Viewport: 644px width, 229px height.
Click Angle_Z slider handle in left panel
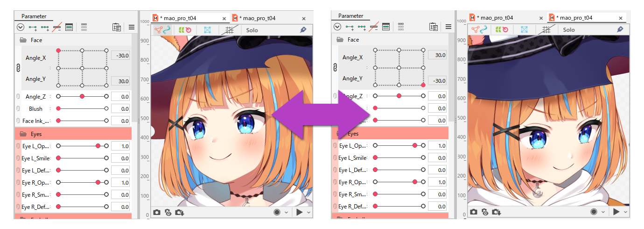(x=82, y=96)
